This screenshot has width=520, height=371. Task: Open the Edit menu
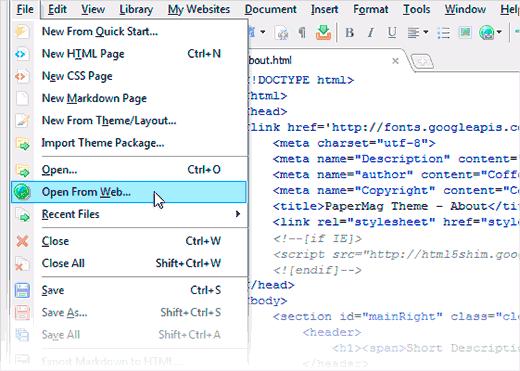click(x=57, y=9)
